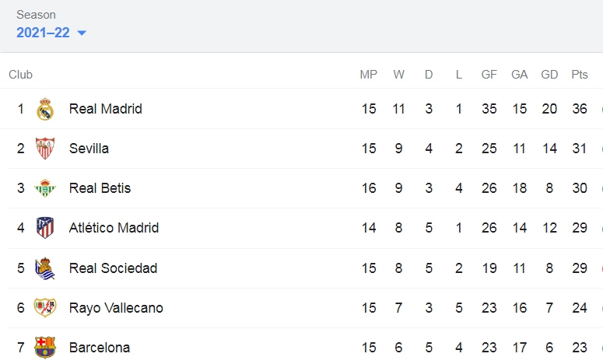Viewport: 603px width, 364px height.
Task: Click the Sevilla club crest
Action: click(x=45, y=149)
